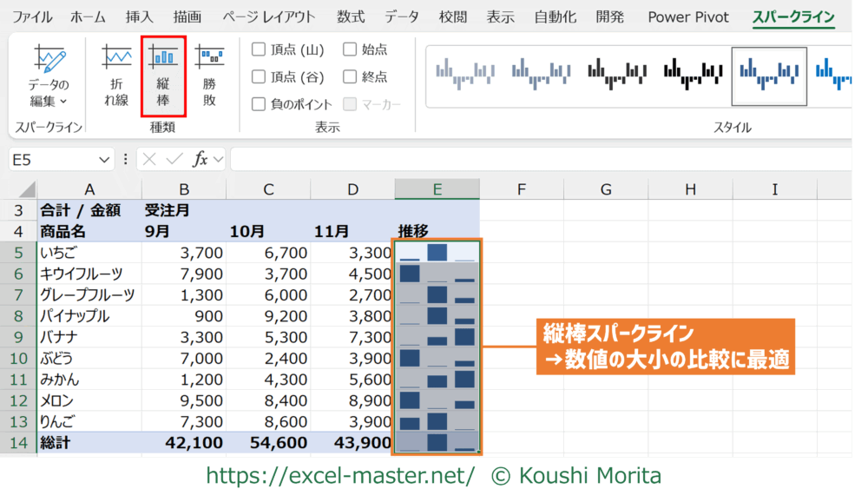868x489 pixels.
Task: Open the 挿入 ribbon tab
Action: (139, 17)
